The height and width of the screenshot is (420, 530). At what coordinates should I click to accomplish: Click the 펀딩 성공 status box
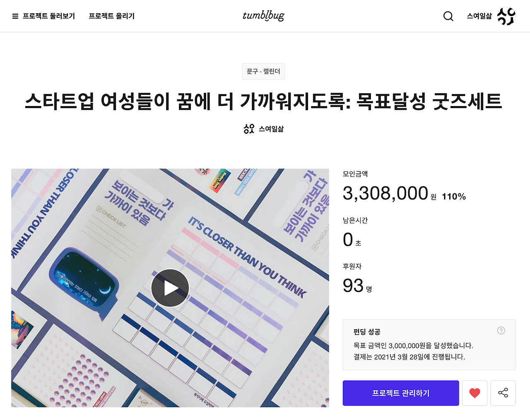[x=429, y=345]
